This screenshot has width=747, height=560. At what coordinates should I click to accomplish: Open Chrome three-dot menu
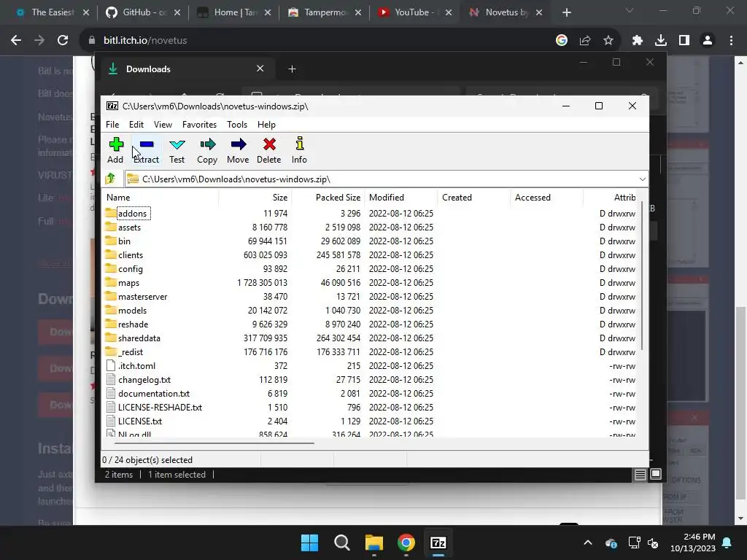pyautogui.click(x=731, y=41)
